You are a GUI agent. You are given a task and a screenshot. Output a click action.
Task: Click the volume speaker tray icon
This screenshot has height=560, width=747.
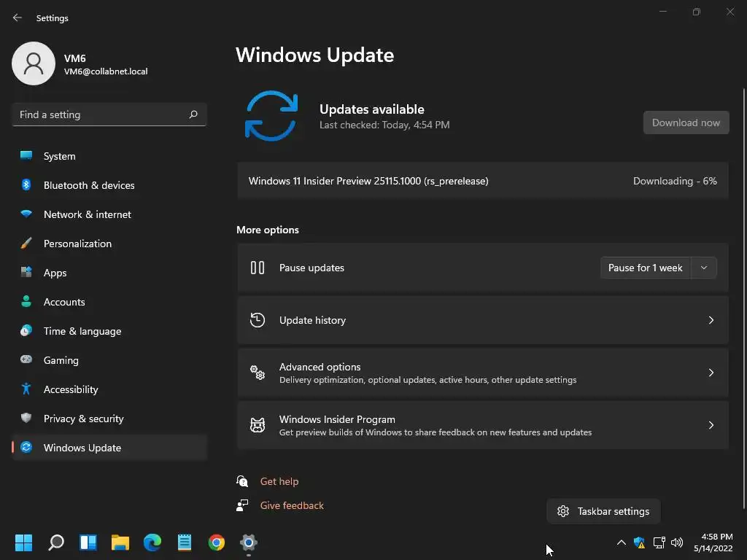[677, 542]
